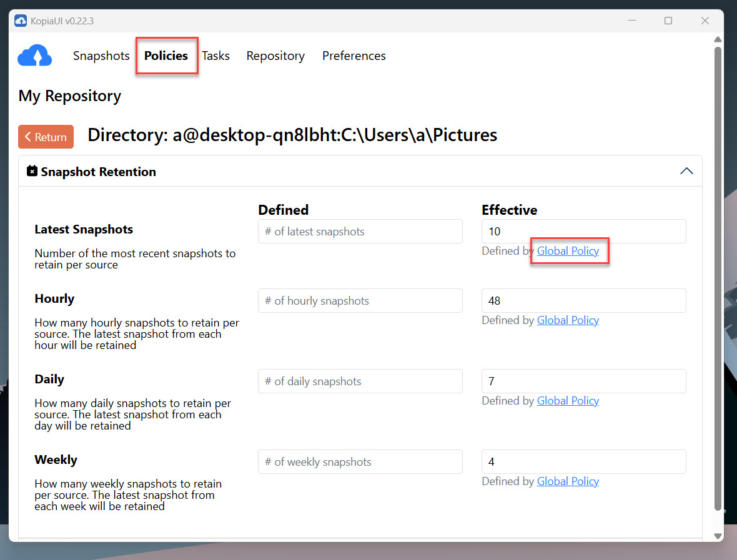Viewport: 737px width, 560px height.
Task: Select the weekly snapshots defined input
Action: point(360,462)
